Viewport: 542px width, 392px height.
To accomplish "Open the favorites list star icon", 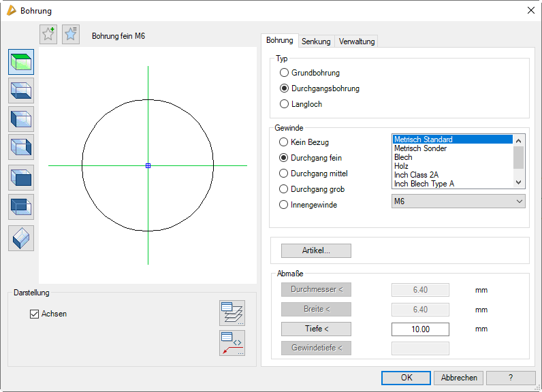I will (71, 35).
